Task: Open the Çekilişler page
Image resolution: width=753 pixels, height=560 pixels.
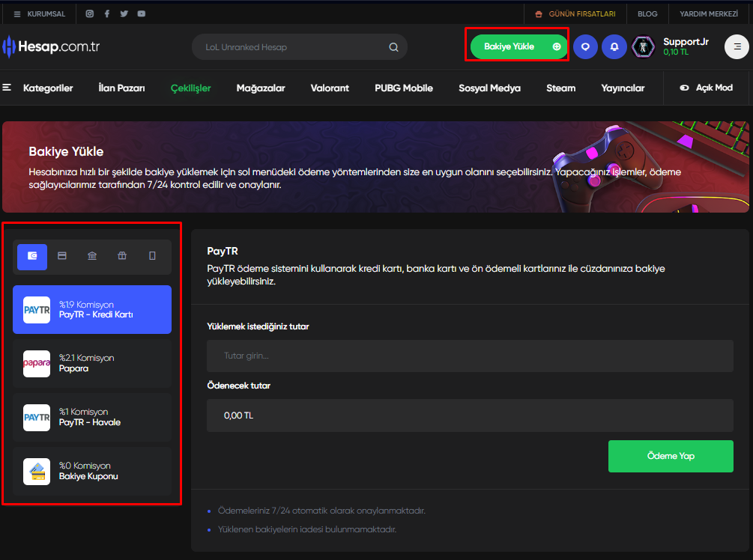Action: (190, 88)
